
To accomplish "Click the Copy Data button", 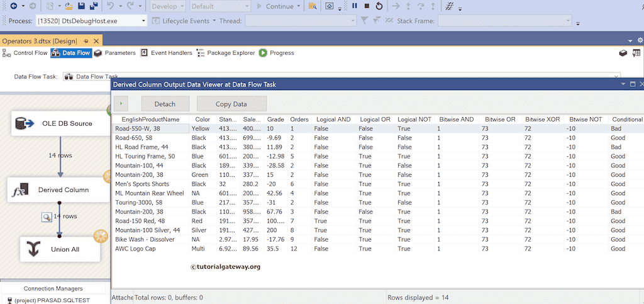I will coord(231,104).
